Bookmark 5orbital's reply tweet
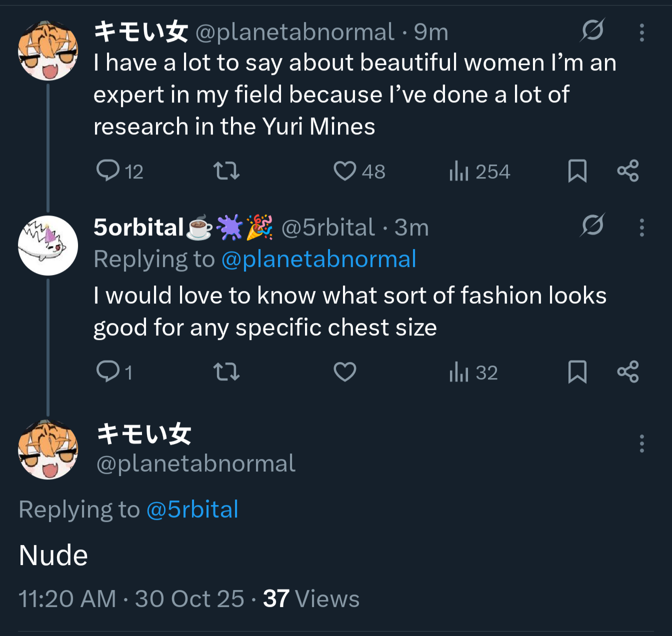This screenshot has height=636, width=672. tap(577, 372)
